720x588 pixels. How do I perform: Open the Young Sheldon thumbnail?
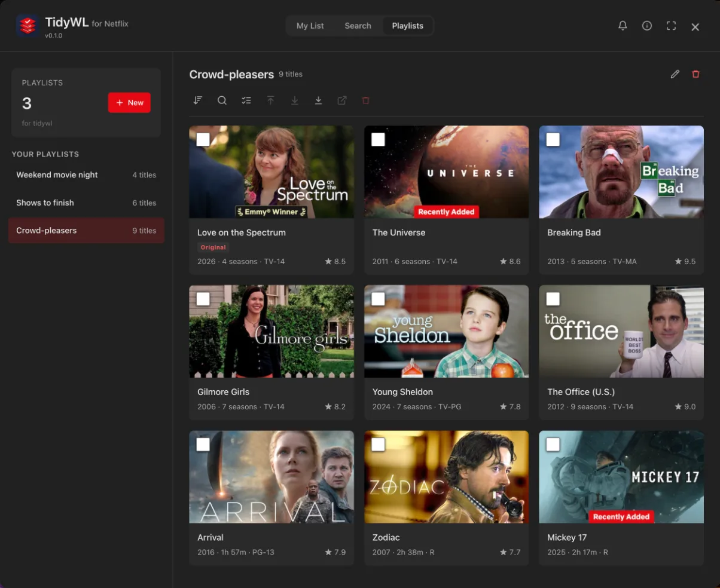[446, 331]
